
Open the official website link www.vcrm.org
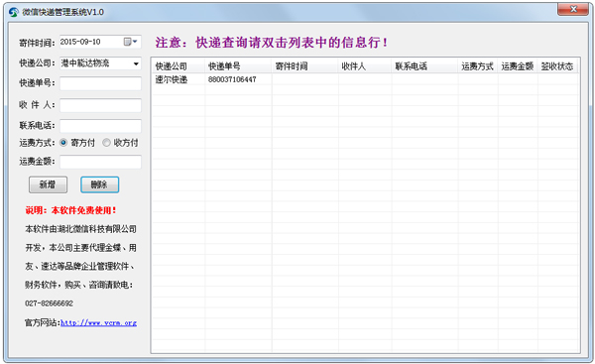click(98, 323)
